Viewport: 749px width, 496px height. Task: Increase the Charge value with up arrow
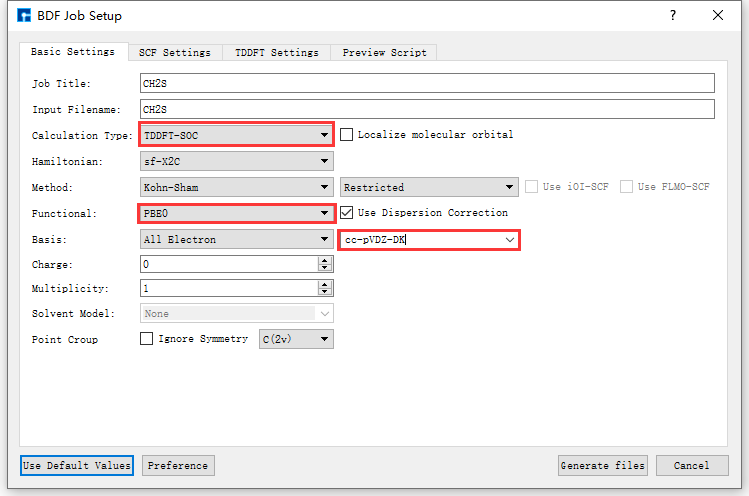324,260
